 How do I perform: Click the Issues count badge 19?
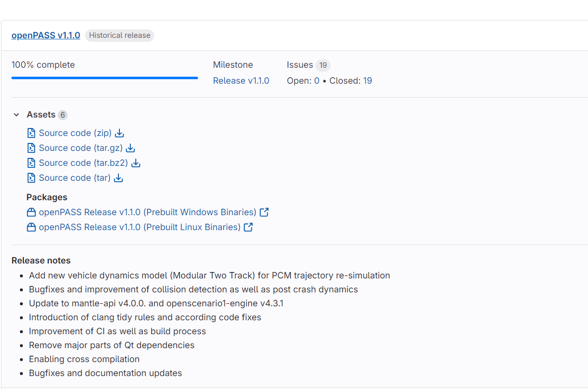323,65
